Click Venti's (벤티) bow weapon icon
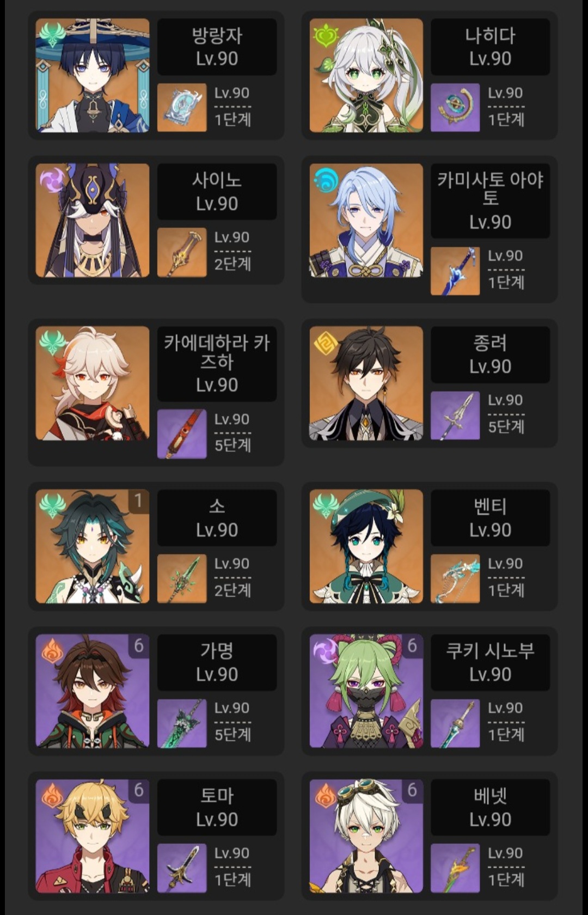The width and height of the screenshot is (588, 915). click(x=455, y=578)
